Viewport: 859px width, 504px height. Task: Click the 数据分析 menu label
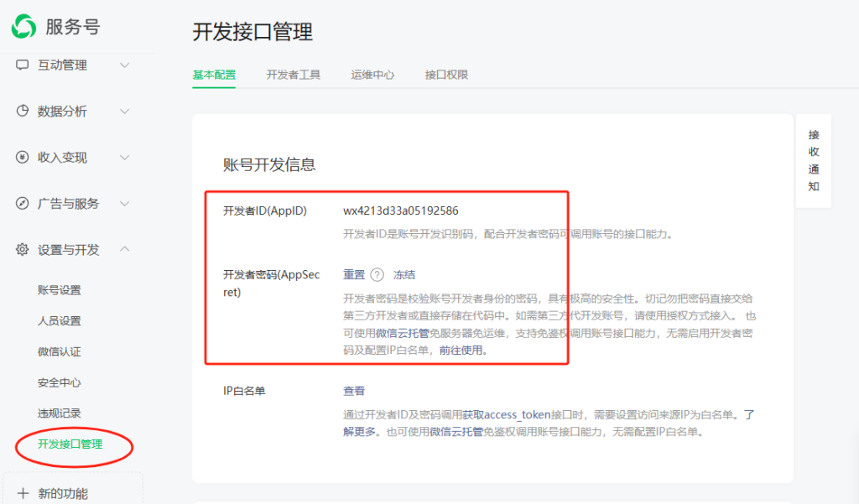[x=62, y=112]
